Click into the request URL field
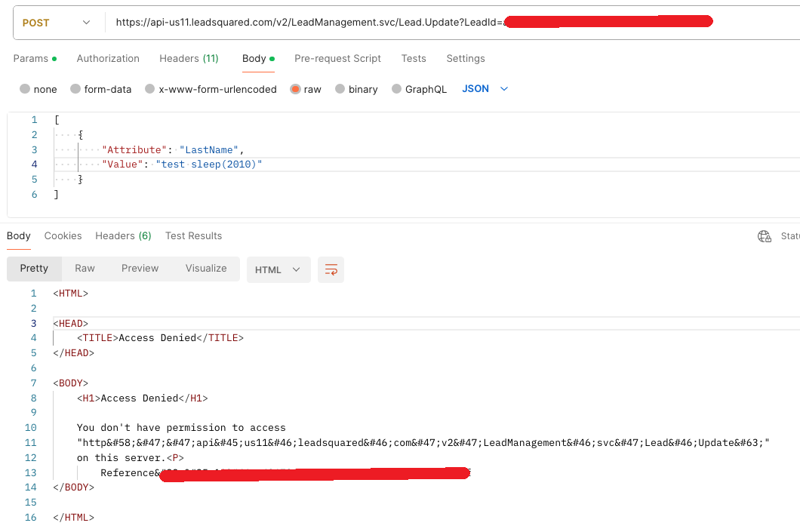The width and height of the screenshot is (800, 532). coord(302,23)
